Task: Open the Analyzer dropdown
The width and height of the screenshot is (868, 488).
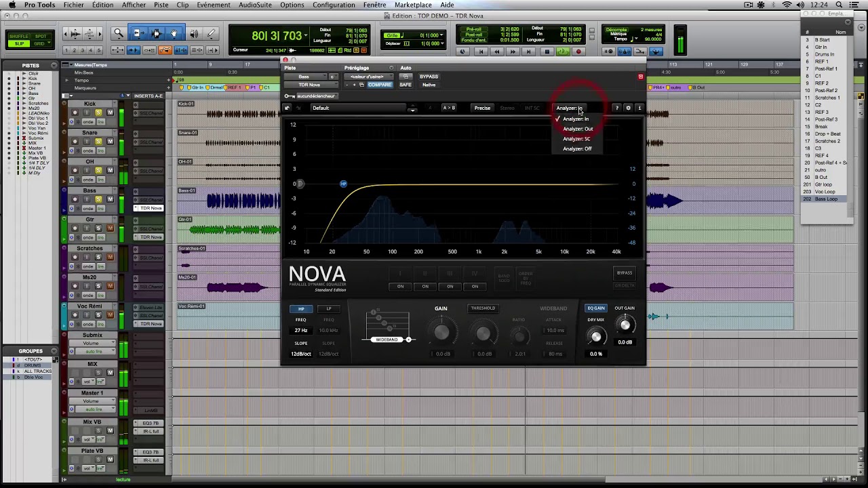Action: (x=570, y=108)
